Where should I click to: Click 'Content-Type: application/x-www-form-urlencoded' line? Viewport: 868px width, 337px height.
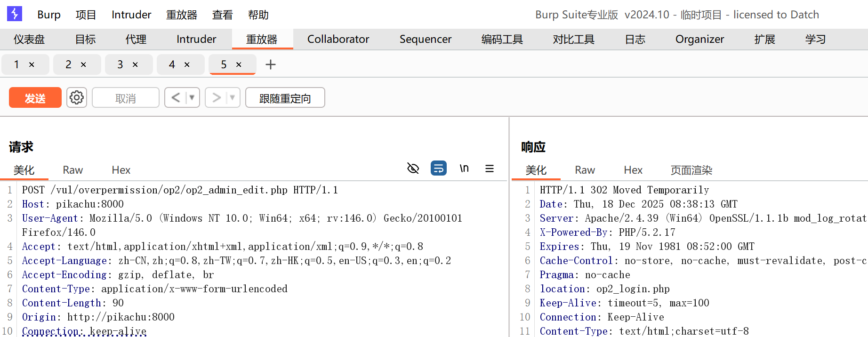pyautogui.click(x=155, y=289)
